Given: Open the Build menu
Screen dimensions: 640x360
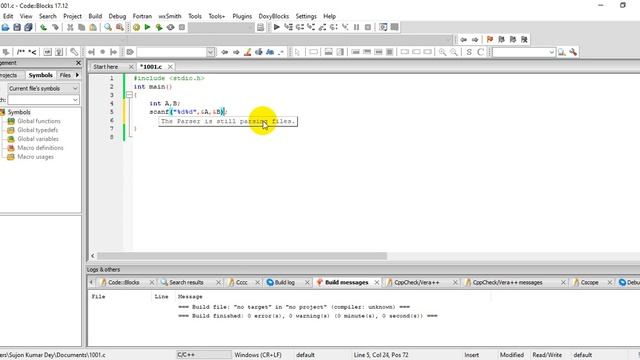Looking at the screenshot, I should pos(95,16).
